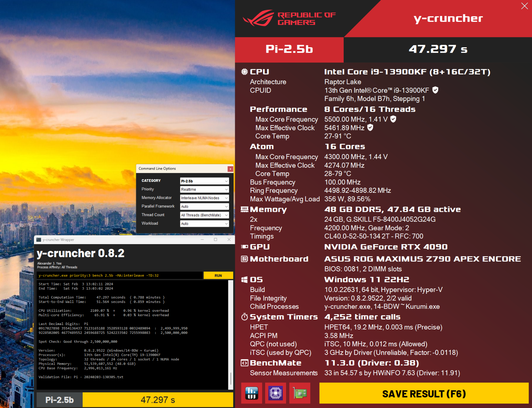Click SAVE RESULT (F6) button
This screenshot has height=408, width=532.
pyautogui.click(x=424, y=394)
